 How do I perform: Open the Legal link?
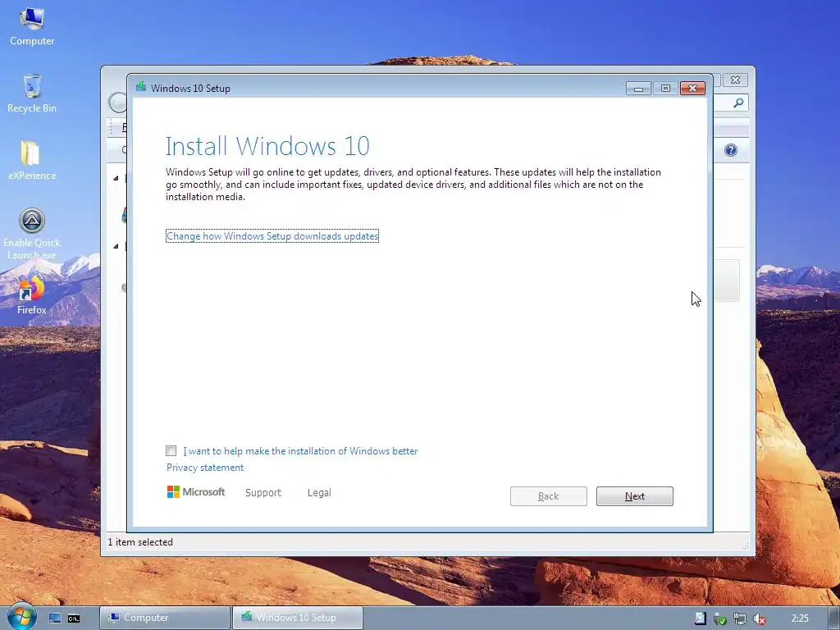click(319, 493)
